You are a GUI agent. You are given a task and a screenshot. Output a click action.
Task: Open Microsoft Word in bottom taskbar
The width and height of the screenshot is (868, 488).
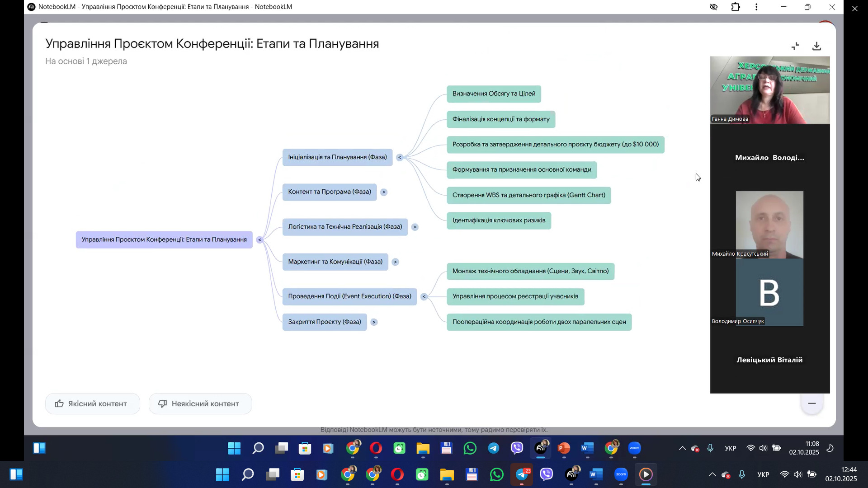(x=596, y=474)
